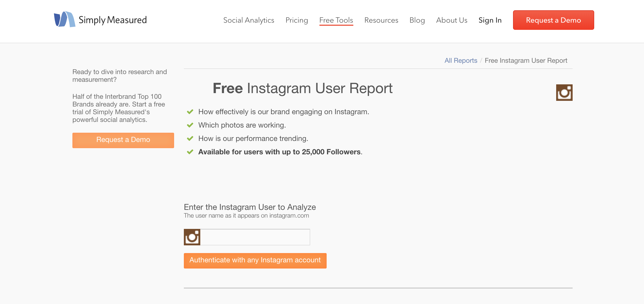Go to the Pricing page
The image size is (644, 304).
pyautogui.click(x=297, y=20)
